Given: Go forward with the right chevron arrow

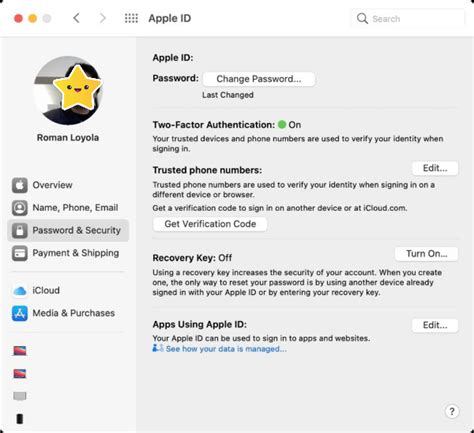Looking at the screenshot, I should (x=103, y=18).
